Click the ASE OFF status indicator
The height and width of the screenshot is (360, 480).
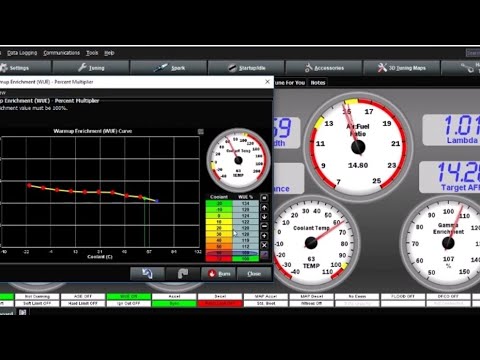(x=83, y=296)
